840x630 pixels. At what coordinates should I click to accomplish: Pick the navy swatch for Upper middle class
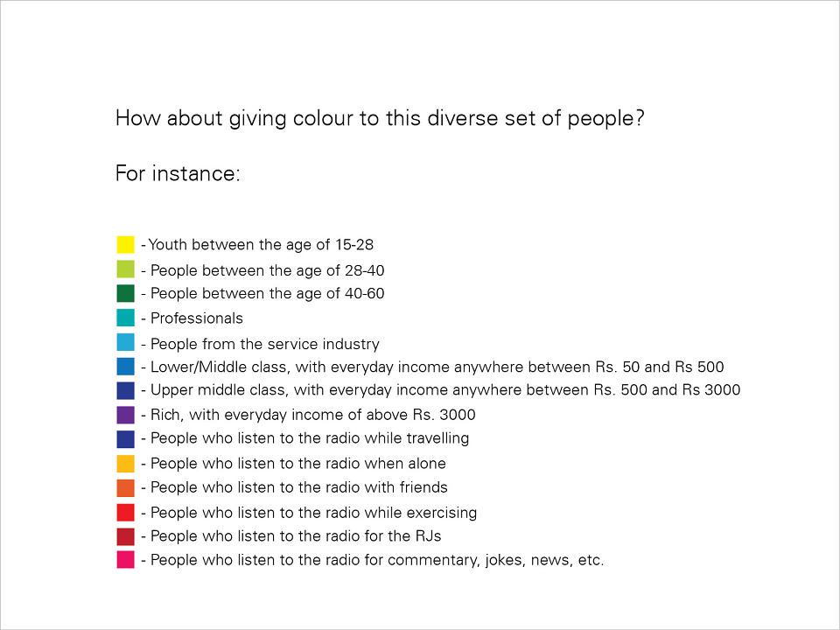pos(125,390)
